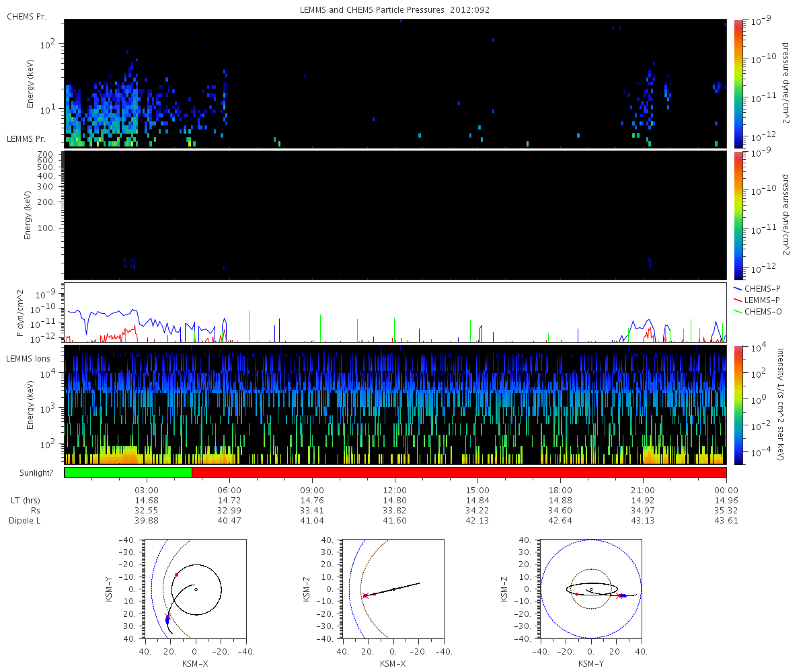Select the CHEMS pressure color bar at top right
The image size is (807, 672).
[738, 83]
